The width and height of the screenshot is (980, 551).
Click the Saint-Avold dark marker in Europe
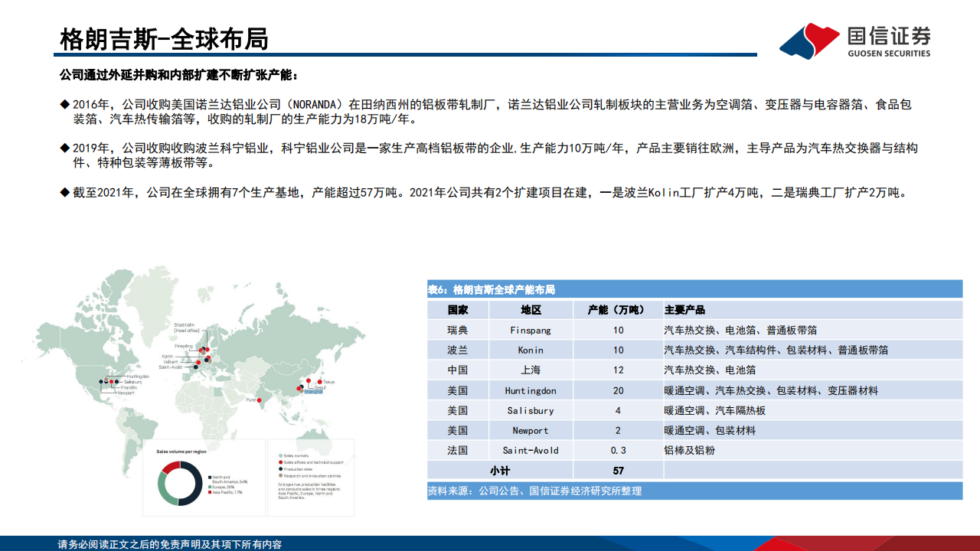coord(196,367)
